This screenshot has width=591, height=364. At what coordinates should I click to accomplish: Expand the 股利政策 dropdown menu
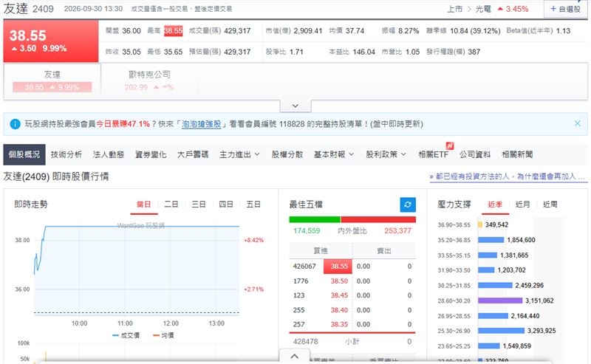coord(386,154)
